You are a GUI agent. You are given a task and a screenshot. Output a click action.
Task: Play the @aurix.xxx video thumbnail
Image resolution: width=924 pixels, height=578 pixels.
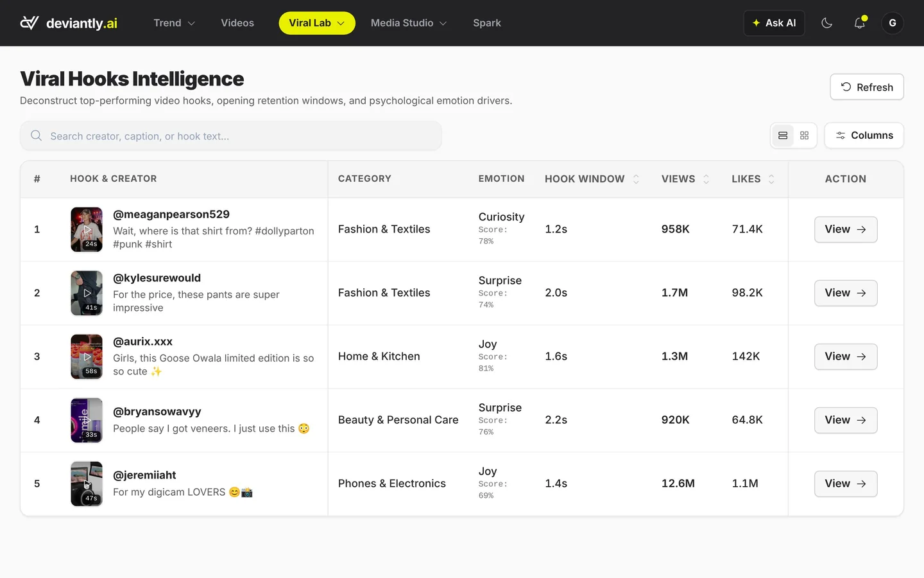[x=87, y=356]
